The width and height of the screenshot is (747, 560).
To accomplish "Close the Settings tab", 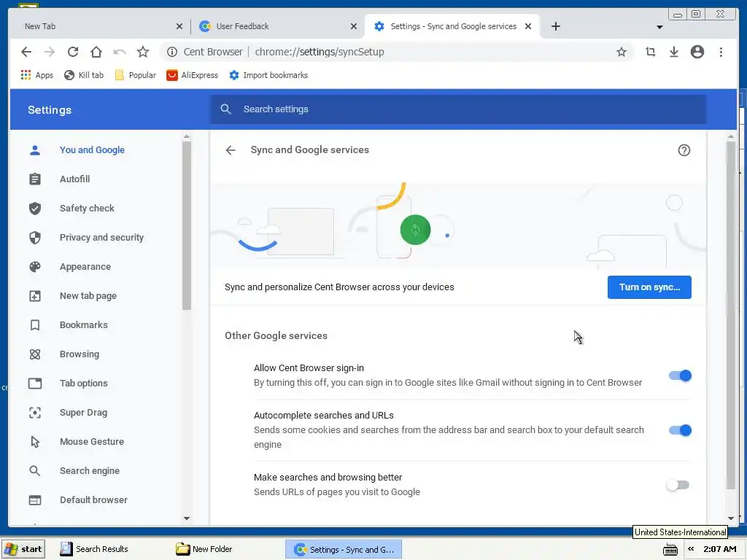I will [528, 27].
